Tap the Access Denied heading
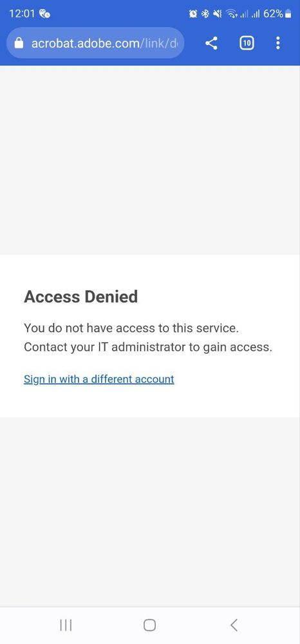300x644 pixels. 81,297
